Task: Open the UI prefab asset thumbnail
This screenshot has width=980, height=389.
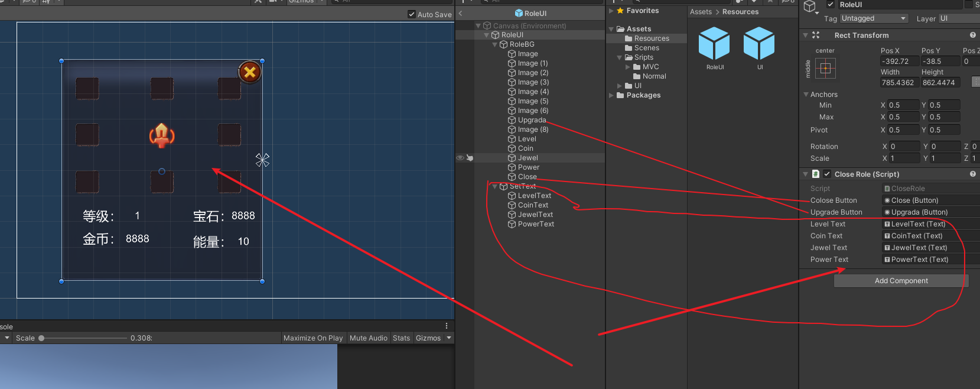Action: 759,44
